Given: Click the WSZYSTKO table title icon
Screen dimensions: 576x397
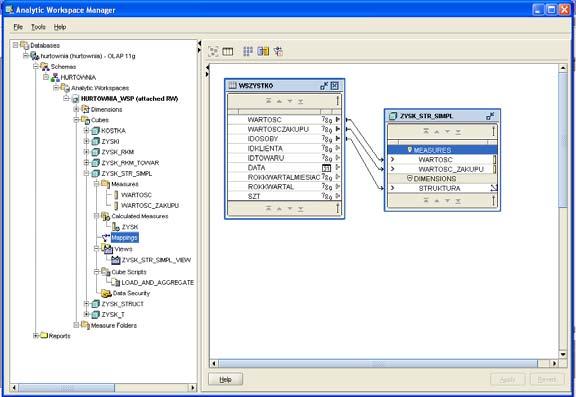Looking at the screenshot, I should (x=233, y=86).
